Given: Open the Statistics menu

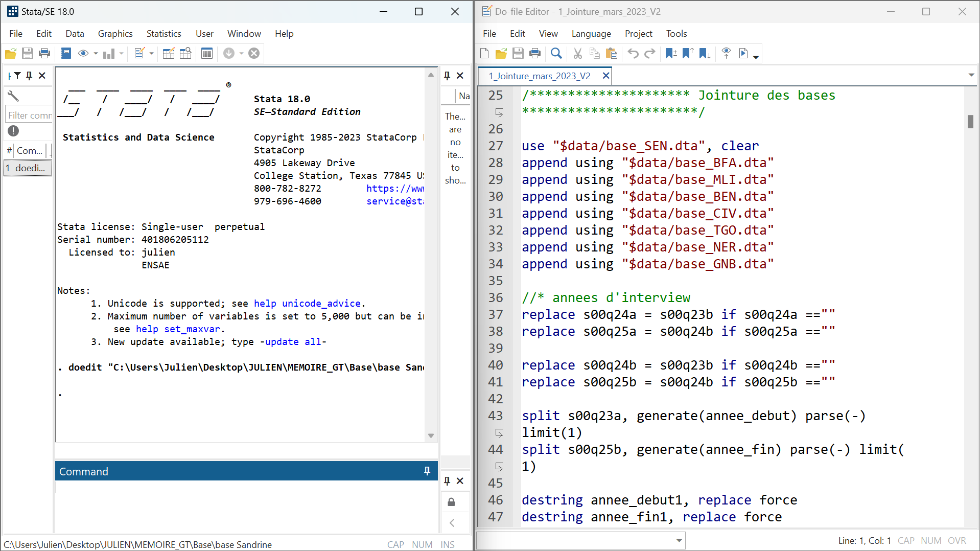Looking at the screenshot, I should coord(164,34).
